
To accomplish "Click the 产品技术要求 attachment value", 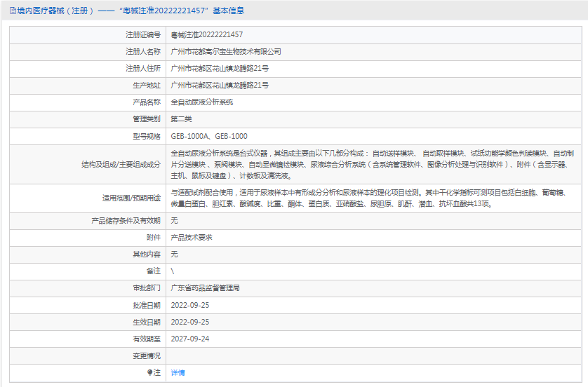I will 192,237.
